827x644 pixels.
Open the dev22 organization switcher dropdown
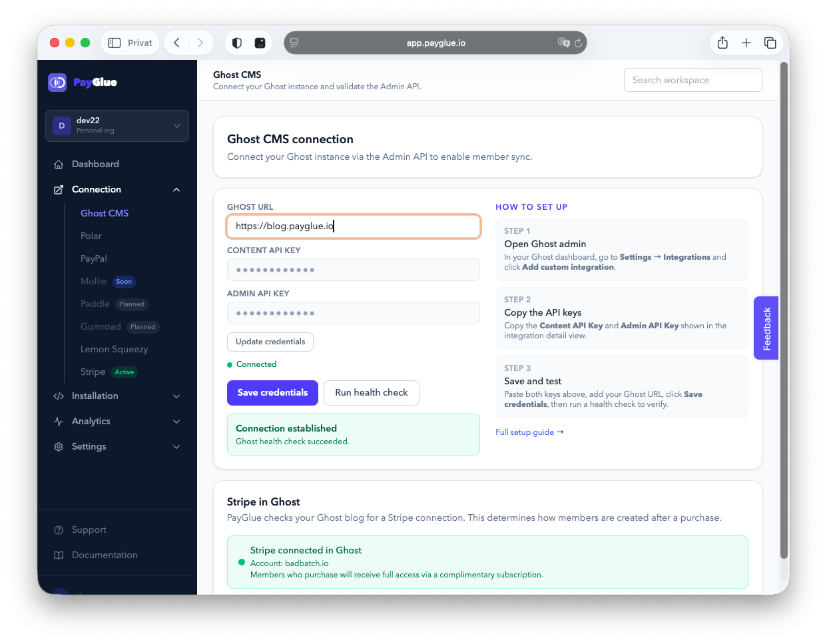point(117,126)
